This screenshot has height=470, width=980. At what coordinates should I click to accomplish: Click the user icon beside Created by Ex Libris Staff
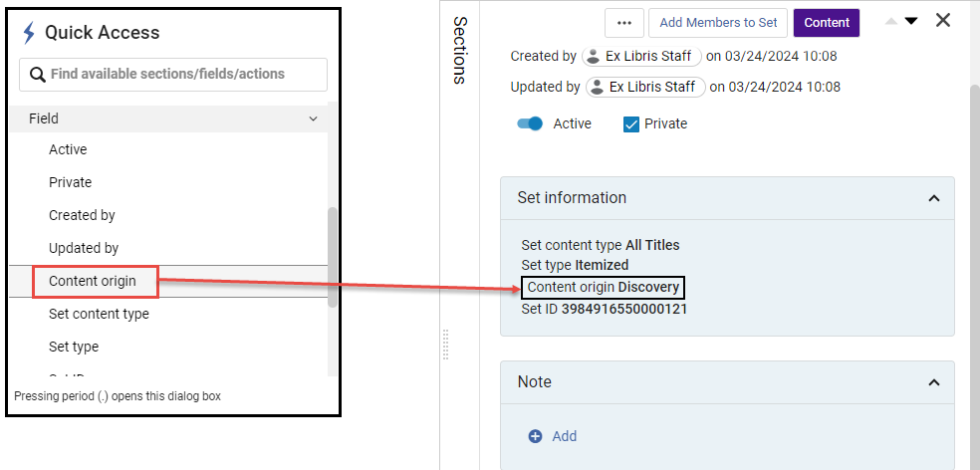tap(593, 57)
